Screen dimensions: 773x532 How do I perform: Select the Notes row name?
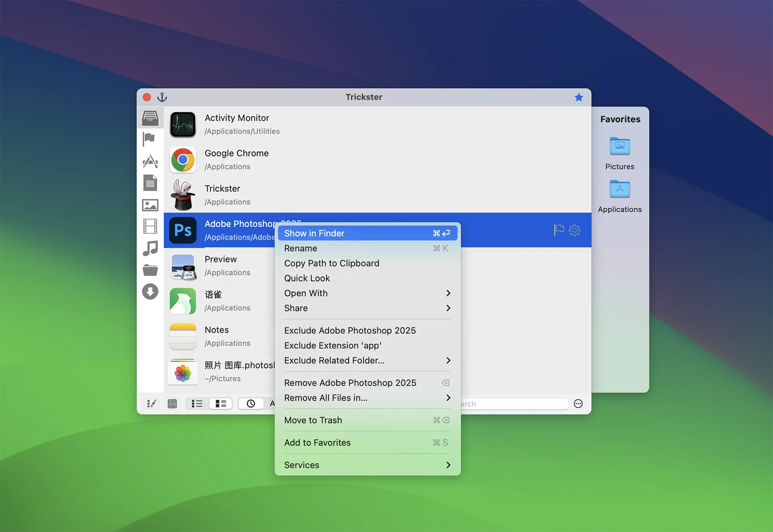pyautogui.click(x=216, y=330)
